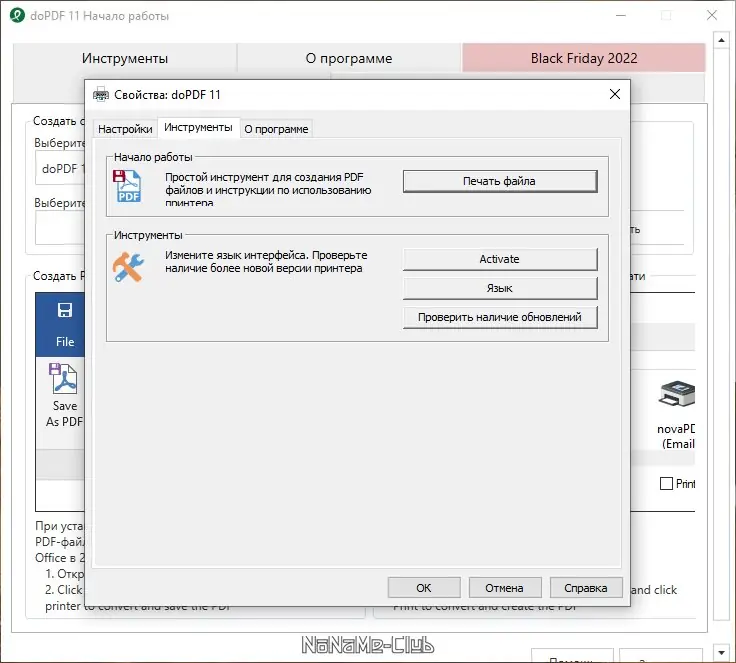Click the text 'Простой инструмент для создания PDF'
Viewport: 736px width, 663px height.
264,177
